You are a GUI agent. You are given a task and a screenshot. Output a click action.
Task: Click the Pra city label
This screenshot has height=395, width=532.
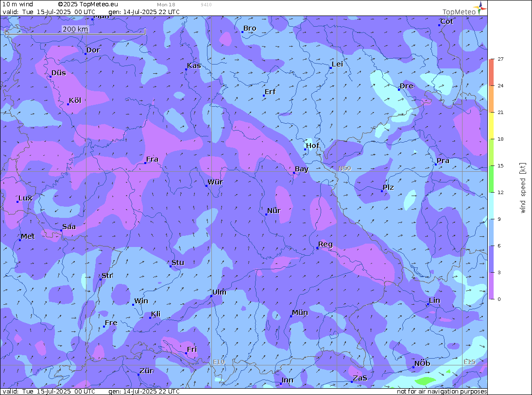[443, 161]
